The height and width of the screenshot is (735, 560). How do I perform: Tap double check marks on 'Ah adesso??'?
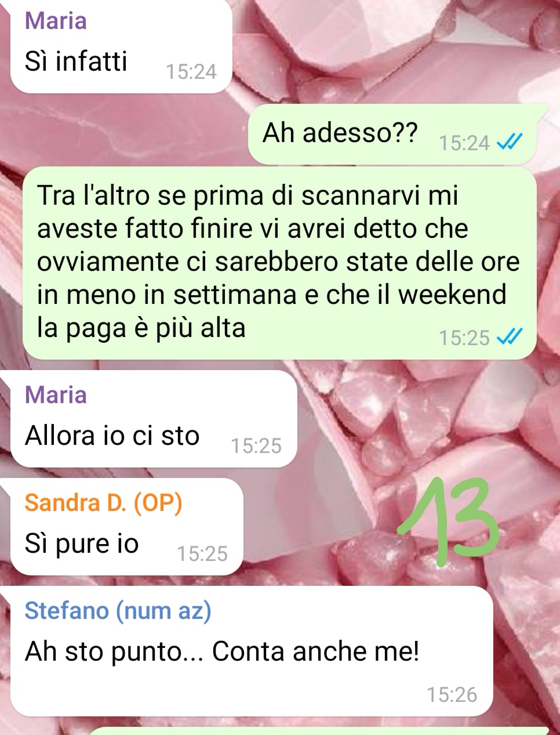tap(511, 142)
